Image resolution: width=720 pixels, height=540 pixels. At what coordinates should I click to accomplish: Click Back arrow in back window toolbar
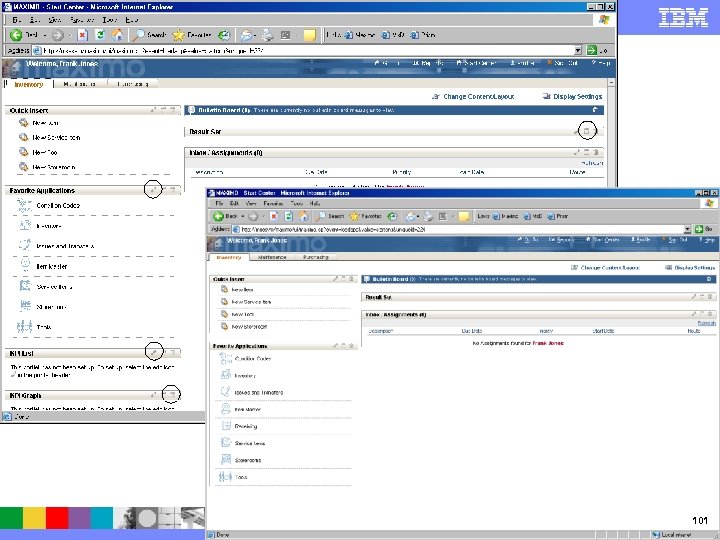click(x=16, y=34)
